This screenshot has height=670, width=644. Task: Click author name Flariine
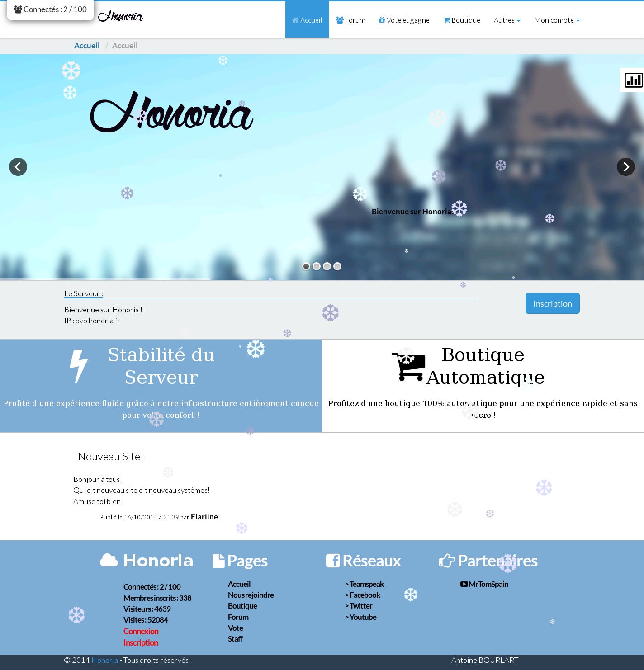[x=204, y=517]
